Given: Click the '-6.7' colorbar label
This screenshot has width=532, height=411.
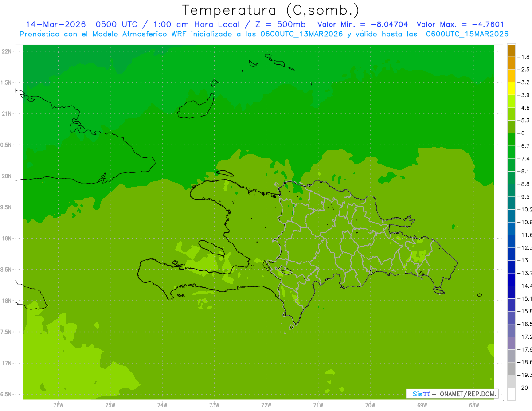Looking at the screenshot, I should coord(524,146).
